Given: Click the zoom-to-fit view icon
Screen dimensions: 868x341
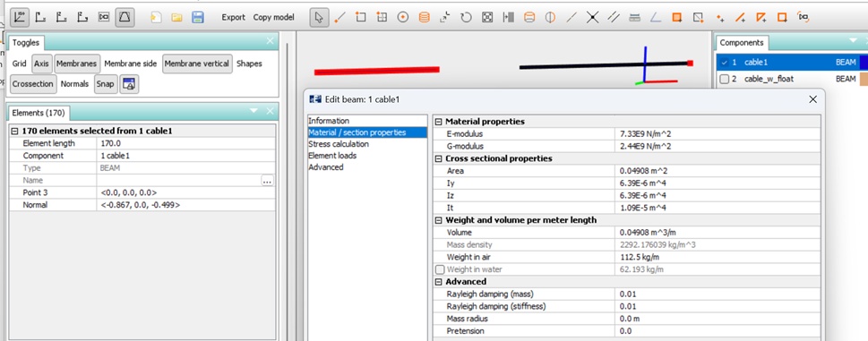Looking at the screenshot, I should (104, 18).
